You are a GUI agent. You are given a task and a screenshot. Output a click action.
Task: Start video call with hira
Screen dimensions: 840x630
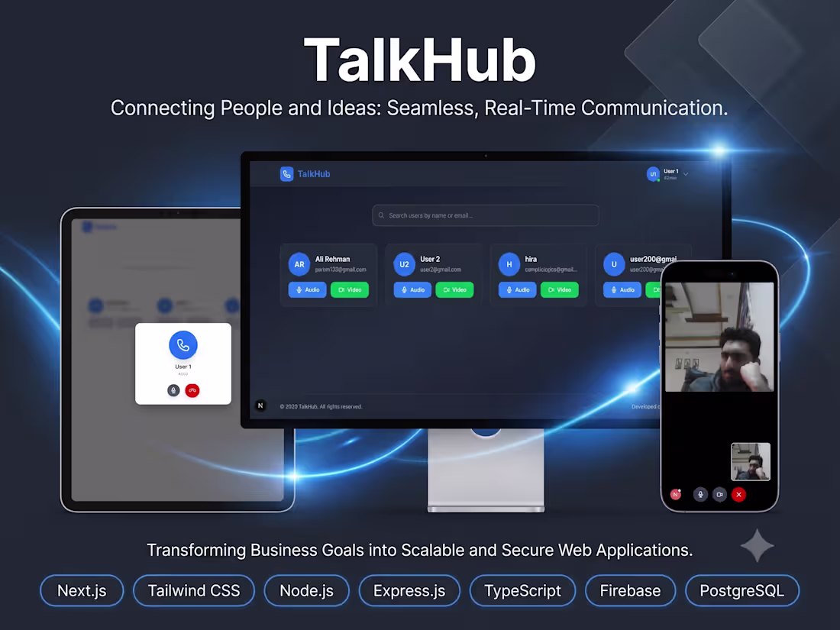click(560, 290)
